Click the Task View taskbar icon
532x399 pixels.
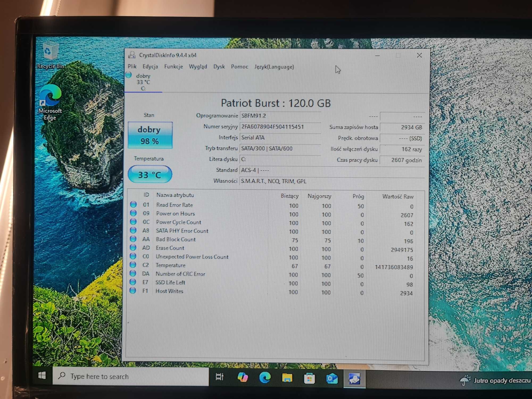219,377
